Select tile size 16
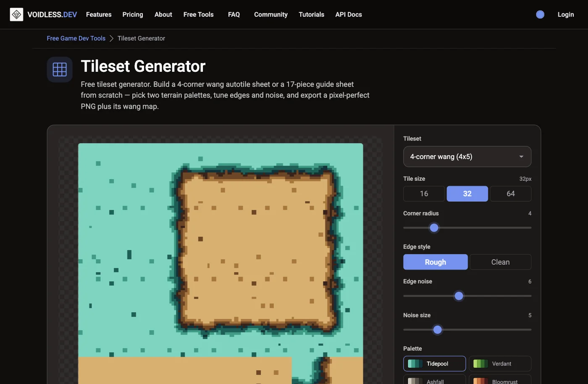The height and width of the screenshot is (384, 588). 424,193
